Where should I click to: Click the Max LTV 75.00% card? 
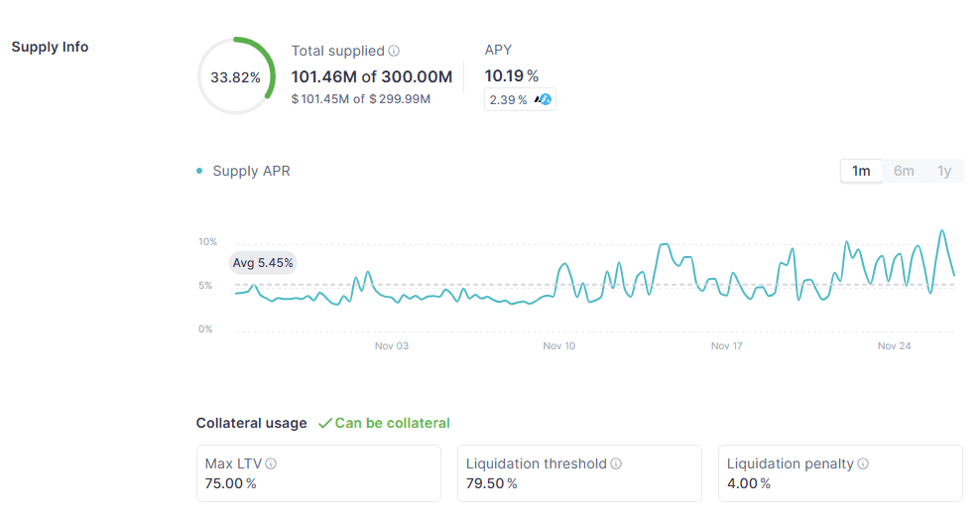(318, 473)
